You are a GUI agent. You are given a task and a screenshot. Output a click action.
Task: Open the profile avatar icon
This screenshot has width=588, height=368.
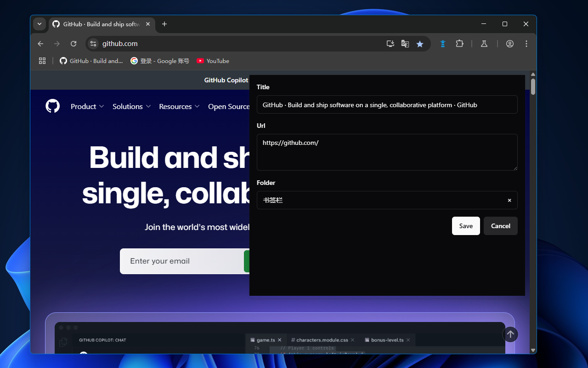coord(510,44)
